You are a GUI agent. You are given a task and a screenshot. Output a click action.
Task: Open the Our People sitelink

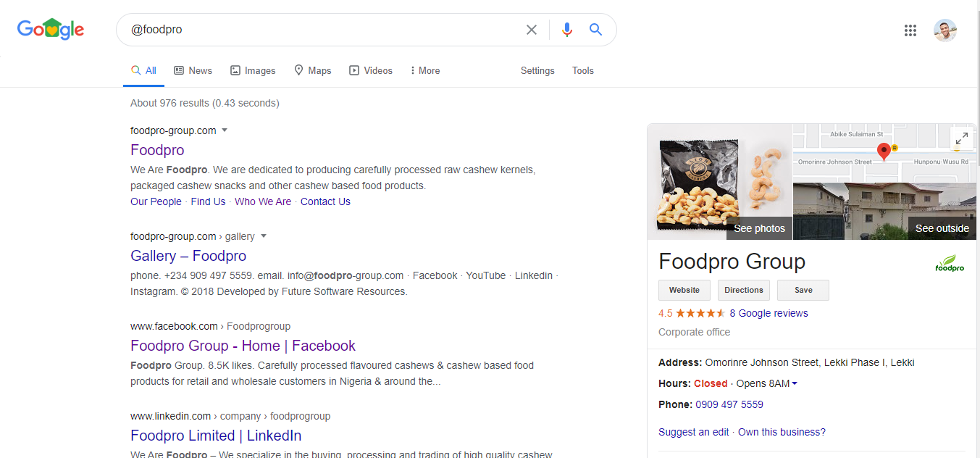tap(156, 201)
